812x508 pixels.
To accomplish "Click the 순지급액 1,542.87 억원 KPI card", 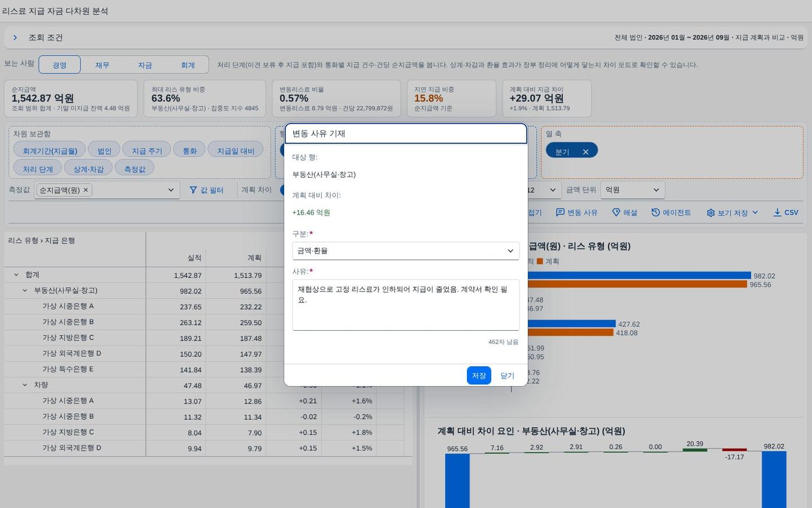I will (70, 99).
